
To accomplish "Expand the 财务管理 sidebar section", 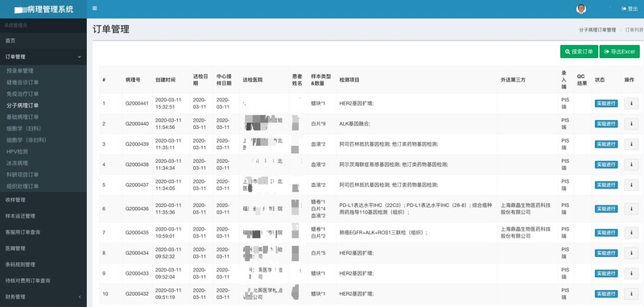I will 43,297.
